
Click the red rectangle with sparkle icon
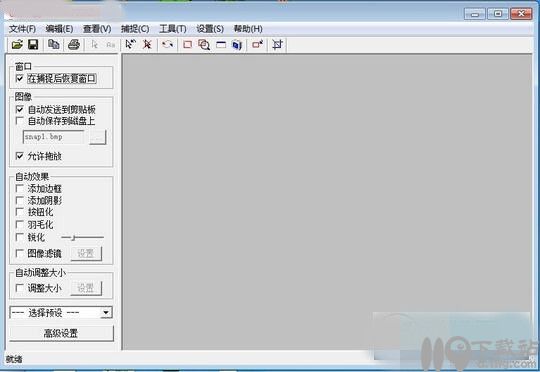(x=258, y=44)
